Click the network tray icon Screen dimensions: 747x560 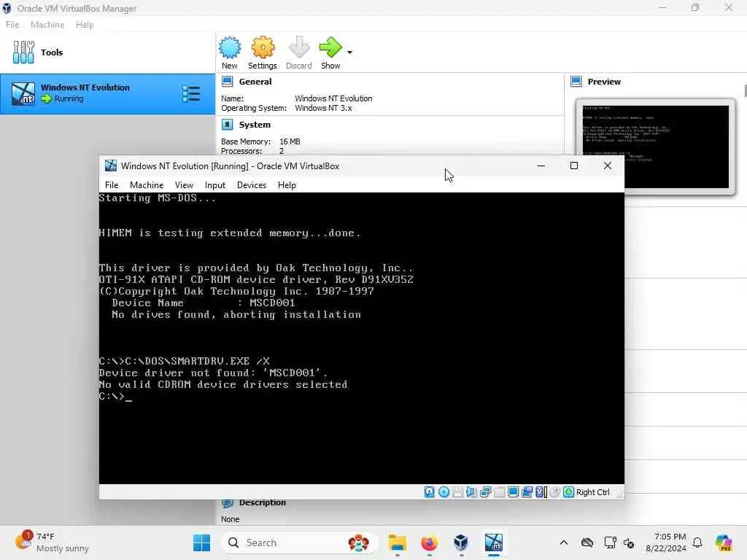611,542
